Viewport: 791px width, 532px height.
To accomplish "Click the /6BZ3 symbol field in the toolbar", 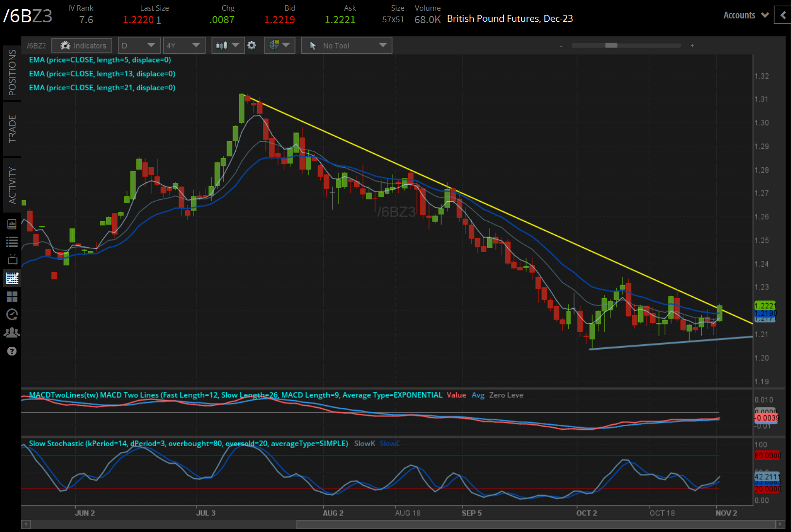I will [x=36, y=46].
